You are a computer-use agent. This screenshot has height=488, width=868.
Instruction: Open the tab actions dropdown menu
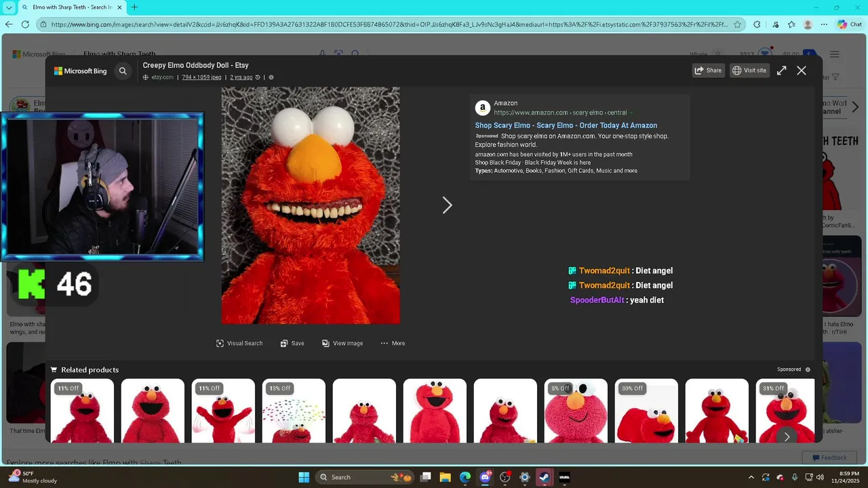coord(9,7)
